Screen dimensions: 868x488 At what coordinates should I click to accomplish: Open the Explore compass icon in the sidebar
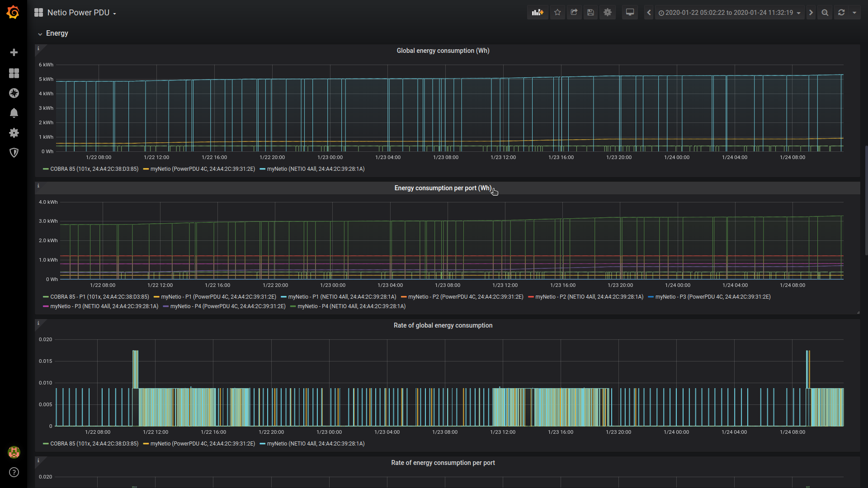coord(14,93)
